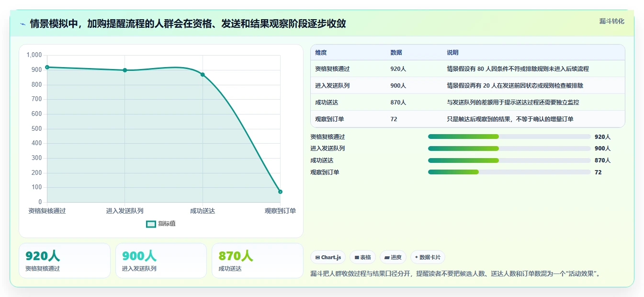Image resolution: width=644 pixels, height=297 pixels.
Task: Click the 观察到订单 x-axis label
Action: pos(280,211)
